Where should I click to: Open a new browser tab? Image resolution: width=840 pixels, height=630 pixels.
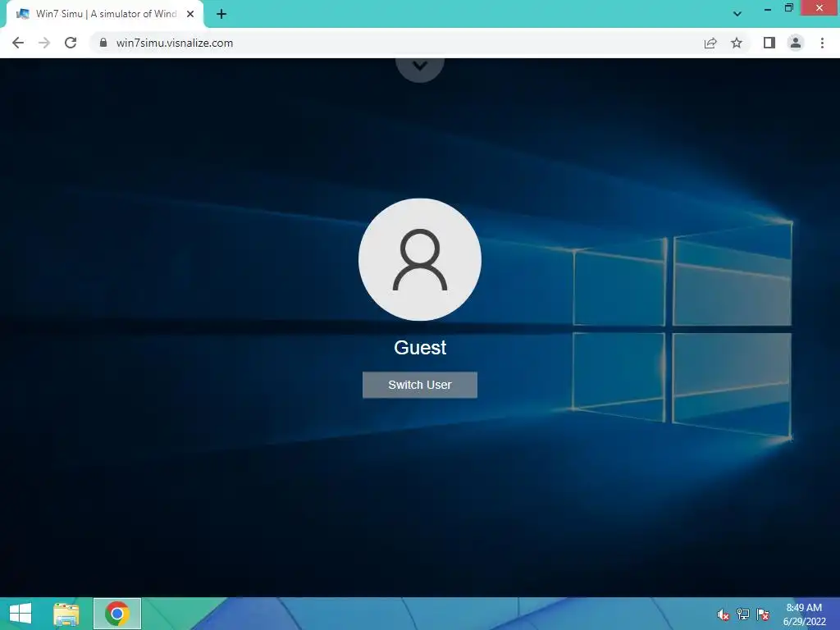tap(221, 14)
